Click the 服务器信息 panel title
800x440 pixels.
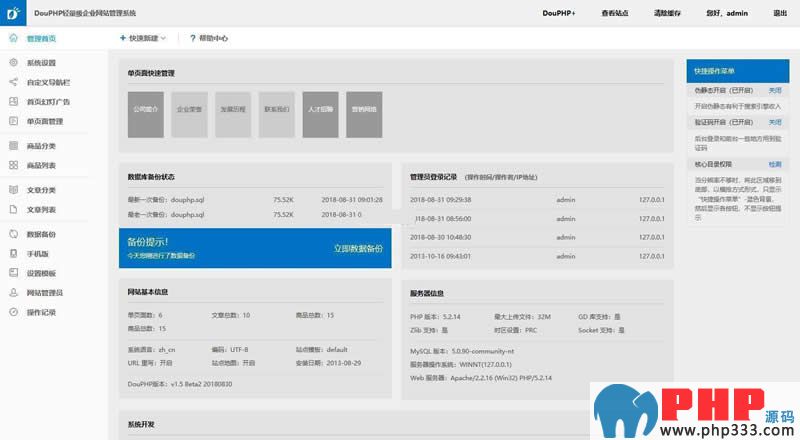click(427, 294)
